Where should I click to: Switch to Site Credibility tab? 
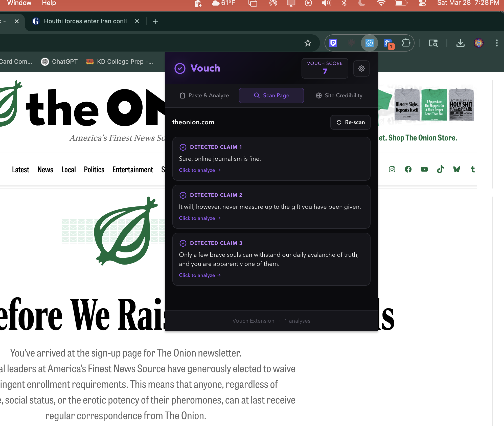(x=339, y=96)
